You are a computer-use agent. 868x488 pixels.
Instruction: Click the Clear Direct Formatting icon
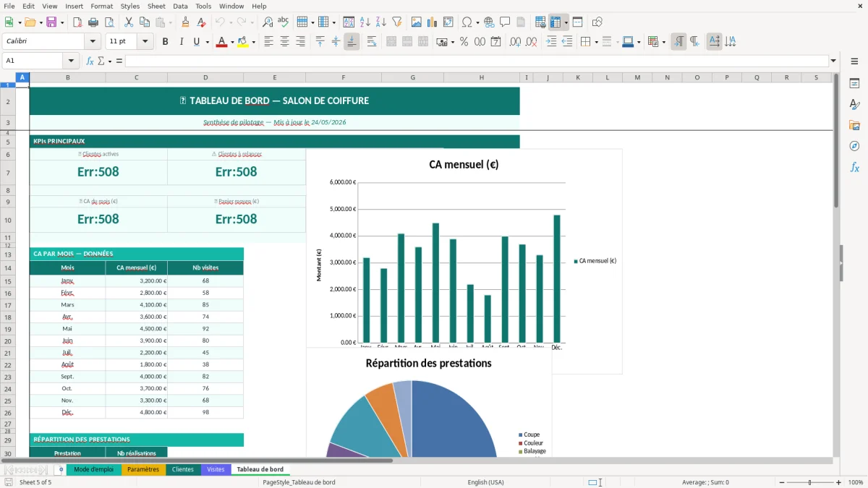(x=201, y=22)
